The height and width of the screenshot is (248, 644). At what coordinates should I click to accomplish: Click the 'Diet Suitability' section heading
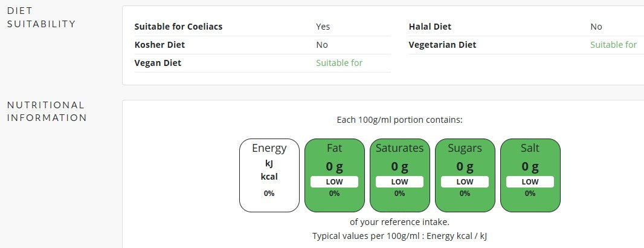point(41,18)
